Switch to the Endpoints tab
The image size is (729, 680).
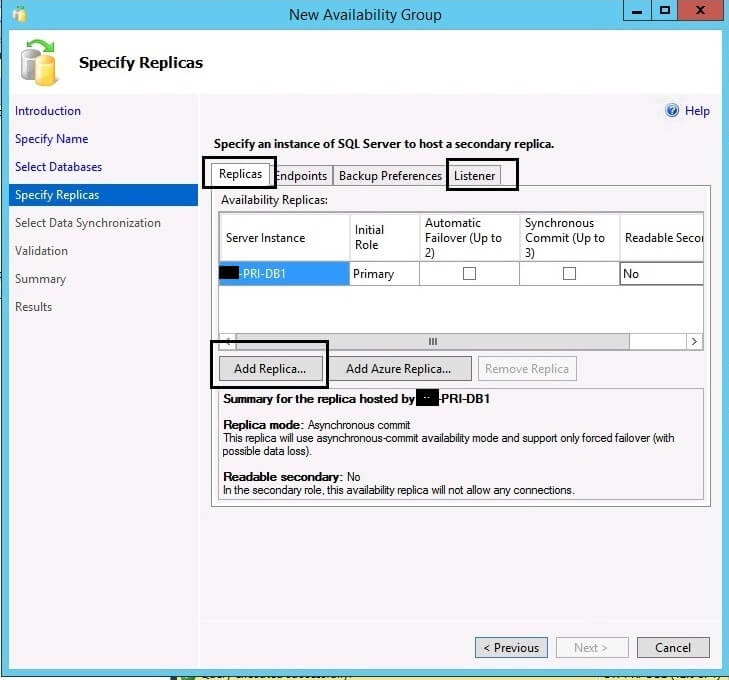[x=302, y=176]
